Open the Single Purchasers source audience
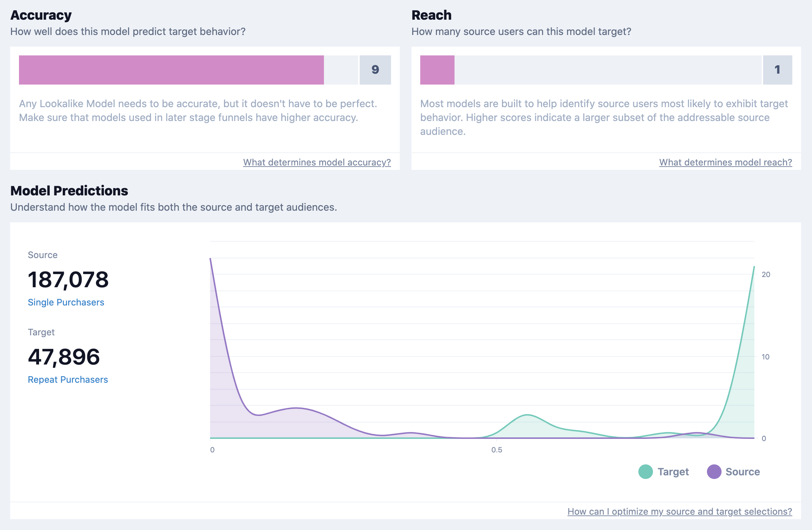Image resolution: width=812 pixels, height=530 pixels. [66, 302]
